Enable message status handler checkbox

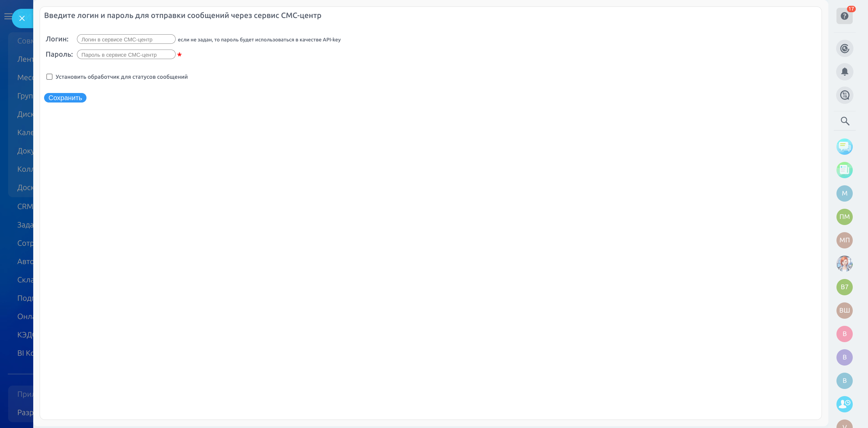[50, 77]
